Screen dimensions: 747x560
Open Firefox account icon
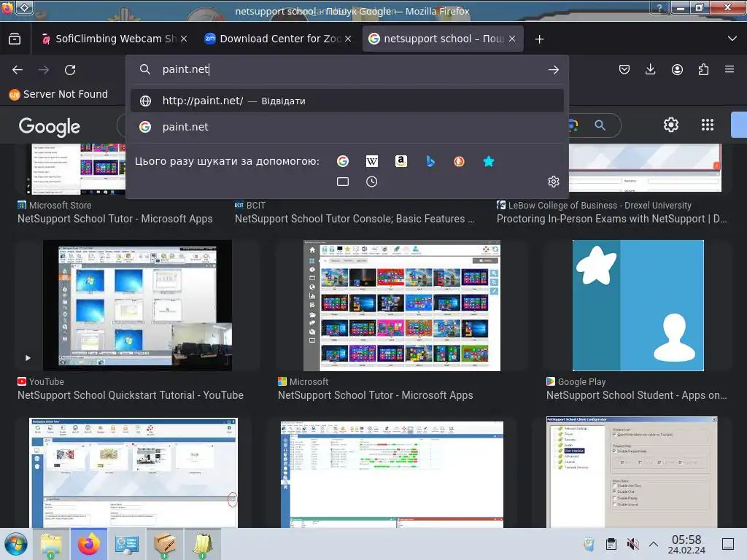pyautogui.click(x=677, y=69)
